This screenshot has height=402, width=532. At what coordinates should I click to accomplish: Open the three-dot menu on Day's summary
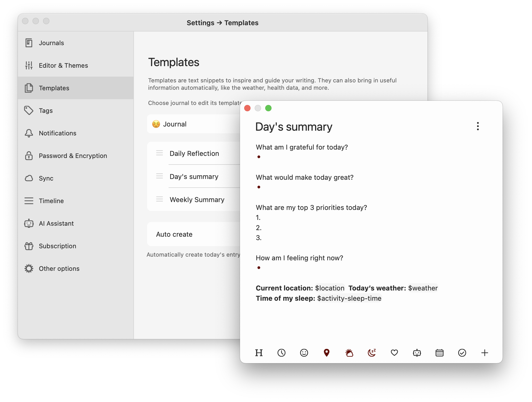click(478, 126)
